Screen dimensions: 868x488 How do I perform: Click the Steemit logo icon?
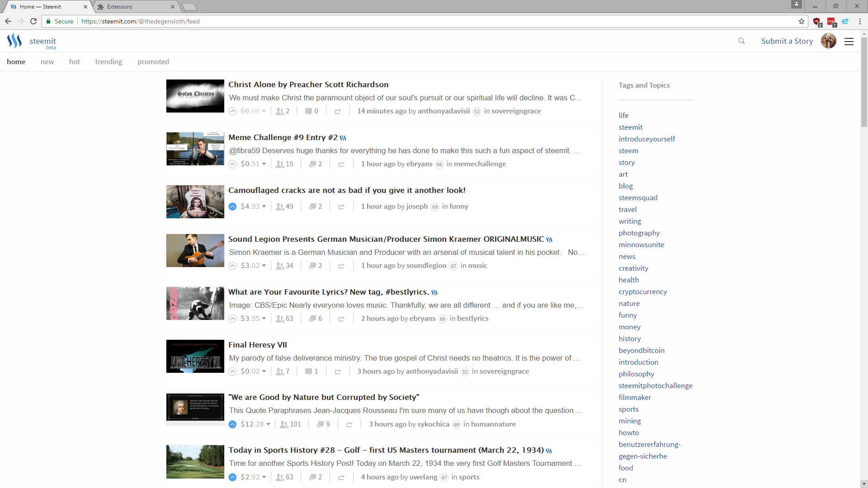[x=14, y=41]
